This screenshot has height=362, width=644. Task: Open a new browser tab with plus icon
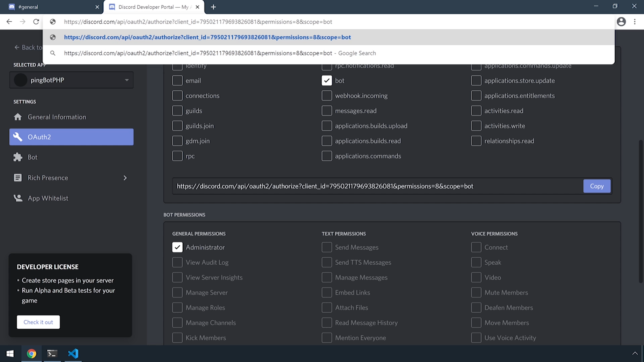[213, 7]
